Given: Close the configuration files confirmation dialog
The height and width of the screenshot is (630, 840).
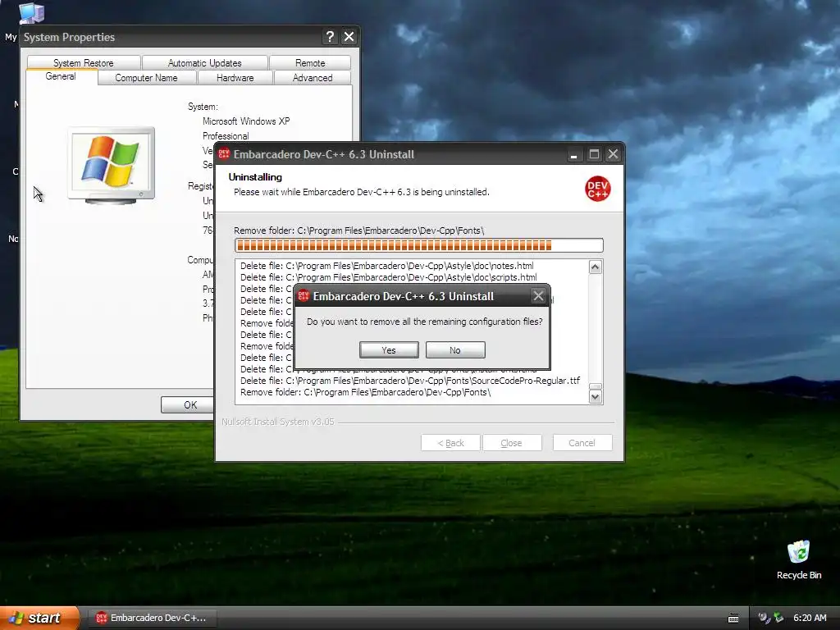Looking at the screenshot, I should (x=538, y=295).
